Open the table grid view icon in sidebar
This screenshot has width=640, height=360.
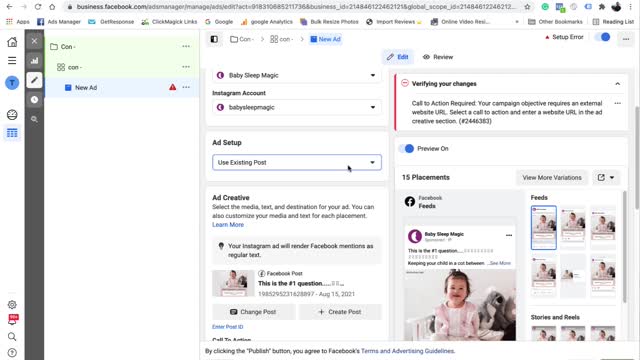tap(12, 133)
